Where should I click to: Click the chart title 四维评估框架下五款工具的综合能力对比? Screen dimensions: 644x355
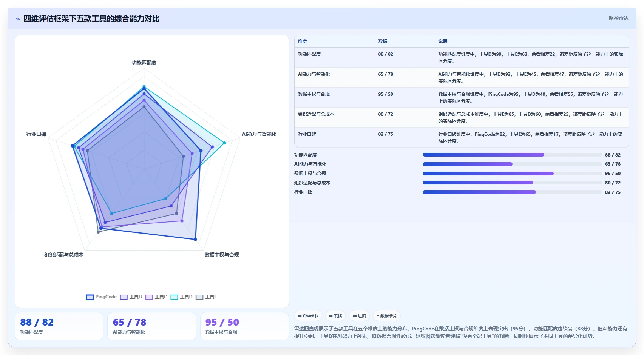click(x=91, y=19)
